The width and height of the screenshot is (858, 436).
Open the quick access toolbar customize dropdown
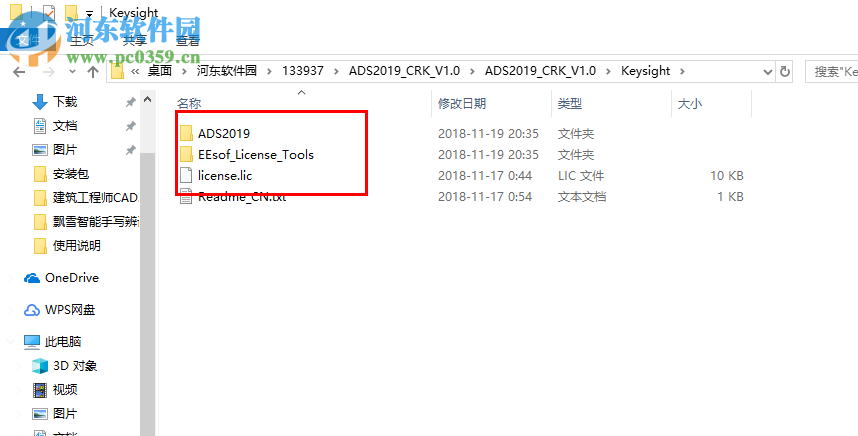point(89,13)
